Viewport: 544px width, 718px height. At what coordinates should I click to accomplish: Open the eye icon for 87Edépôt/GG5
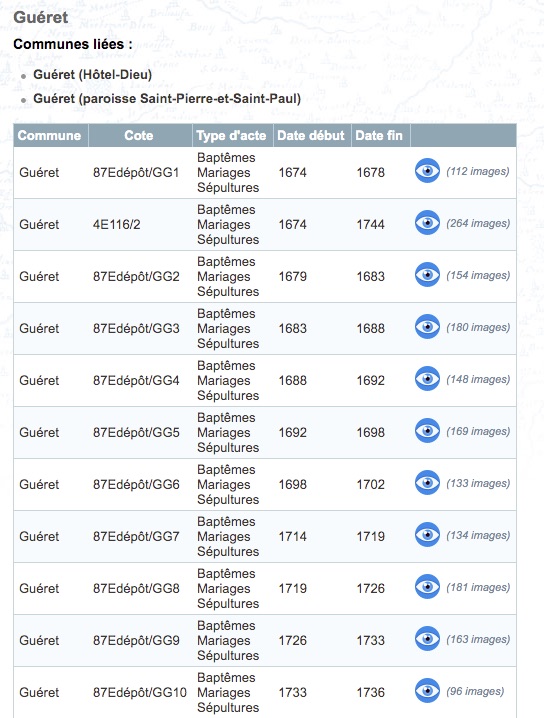tap(427, 431)
